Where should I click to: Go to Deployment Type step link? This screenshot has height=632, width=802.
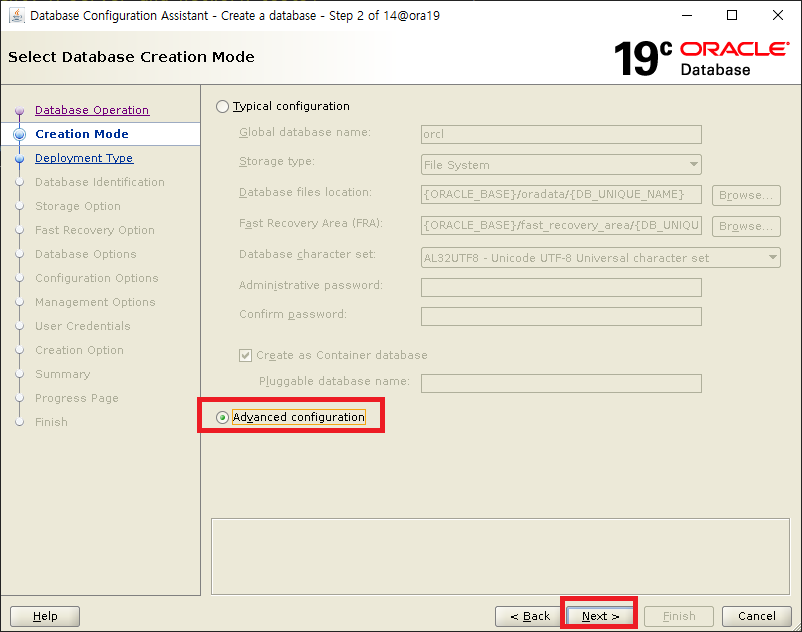pos(84,158)
